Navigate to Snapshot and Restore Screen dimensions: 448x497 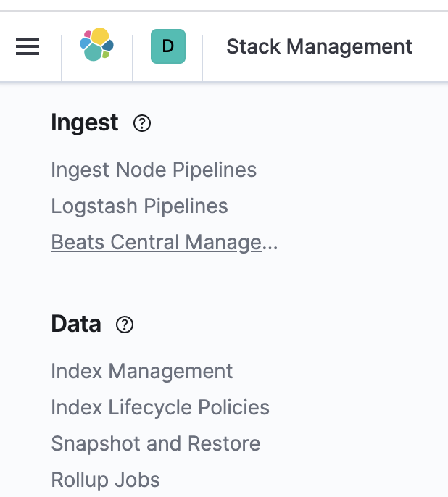coord(155,443)
